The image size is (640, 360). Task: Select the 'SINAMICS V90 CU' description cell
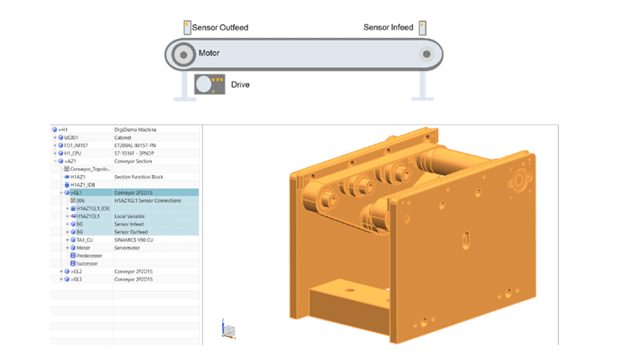[x=133, y=240]
